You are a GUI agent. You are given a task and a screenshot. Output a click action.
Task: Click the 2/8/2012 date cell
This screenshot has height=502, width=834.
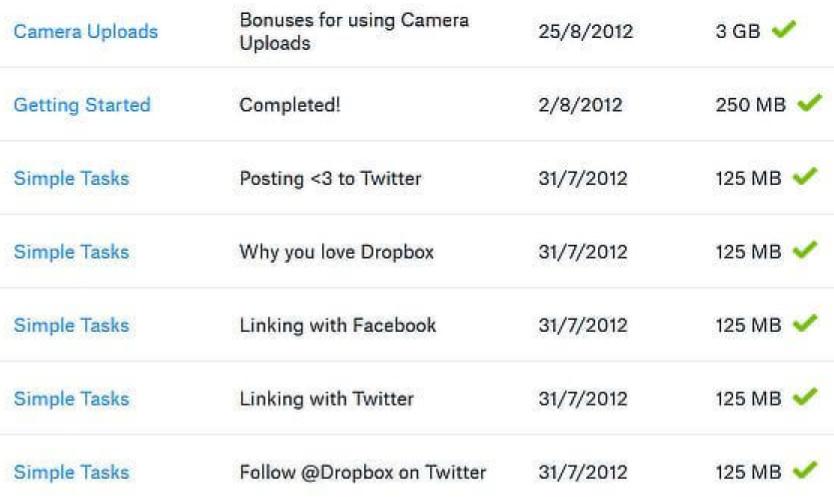pyautogui.click(x=580, y=105)
